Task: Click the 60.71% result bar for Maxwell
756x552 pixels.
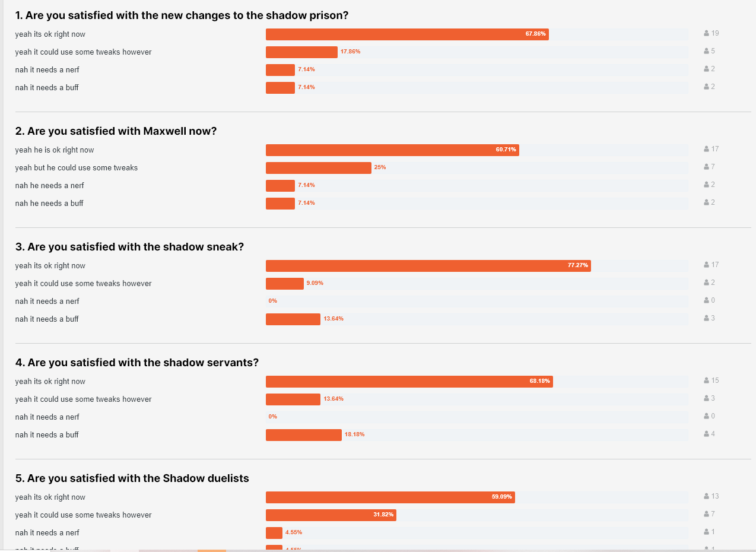Action: tap(392, 150)
